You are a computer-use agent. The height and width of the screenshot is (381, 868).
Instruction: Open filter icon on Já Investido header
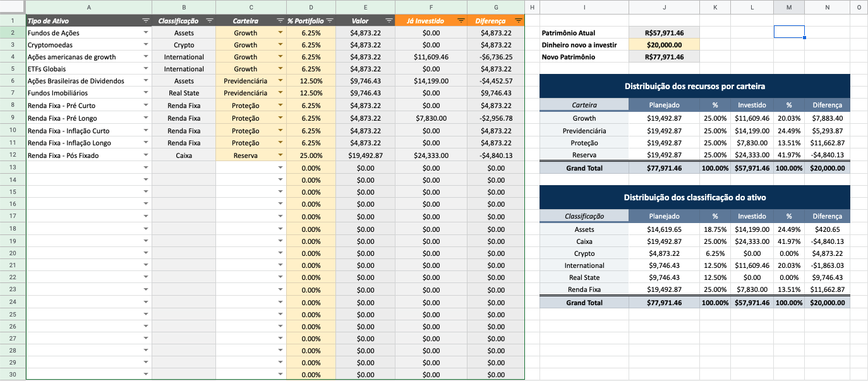[x=461, y=21]
